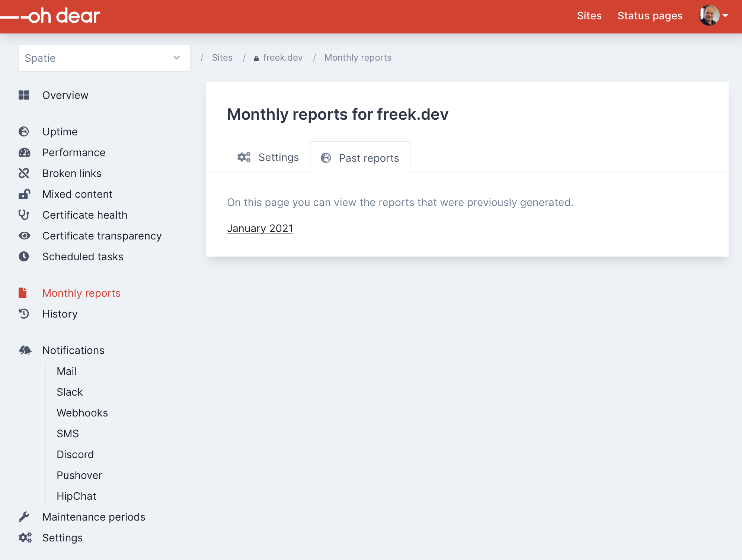Open HipChat notification settings
This screenshot has width=742, height=560.
tap(76, 496)
